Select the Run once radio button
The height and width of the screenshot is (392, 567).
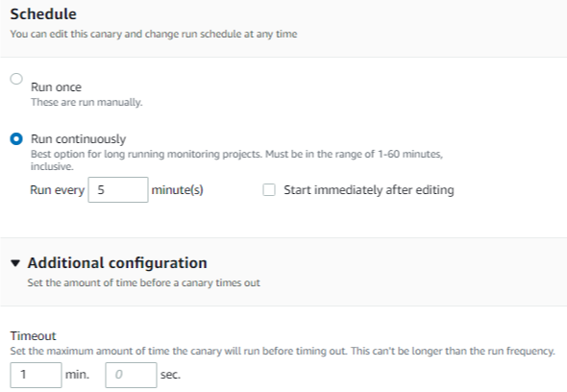click(x=16, y=79)
